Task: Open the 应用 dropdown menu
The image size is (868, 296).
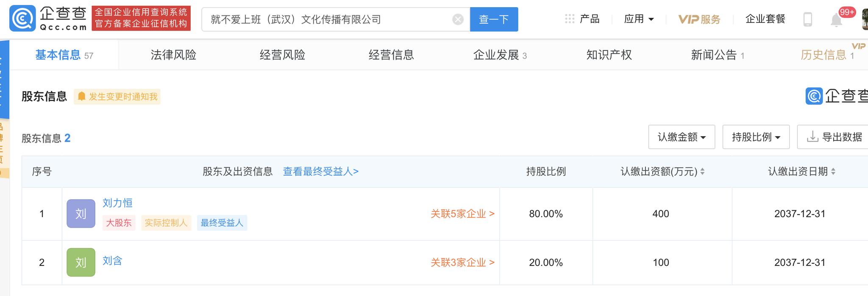Action: pos(639,19)
